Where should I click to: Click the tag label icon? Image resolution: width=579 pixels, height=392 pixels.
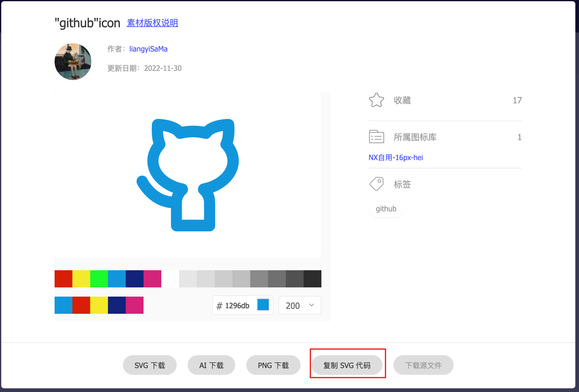tap(376, 184)
